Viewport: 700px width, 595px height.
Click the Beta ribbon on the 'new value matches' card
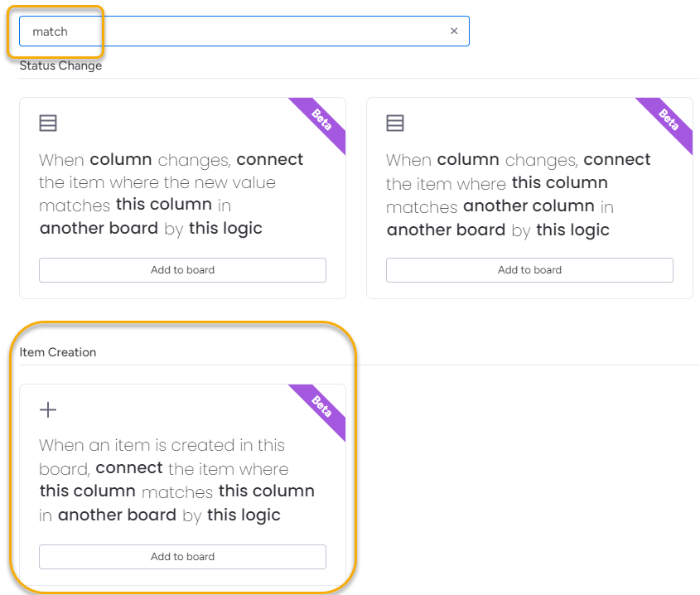click(321, 121)
